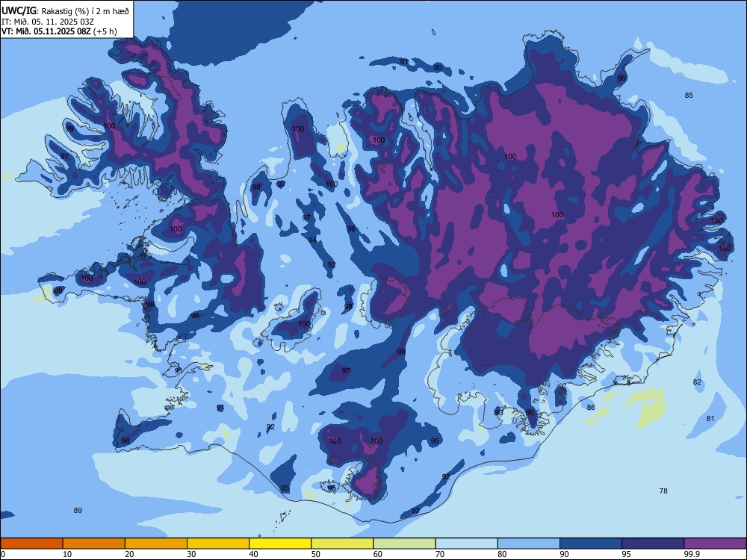Viewport: 747px width, 560px height.
Task: Select the '20' legend scale label
Action: click(x=129, y=554)
